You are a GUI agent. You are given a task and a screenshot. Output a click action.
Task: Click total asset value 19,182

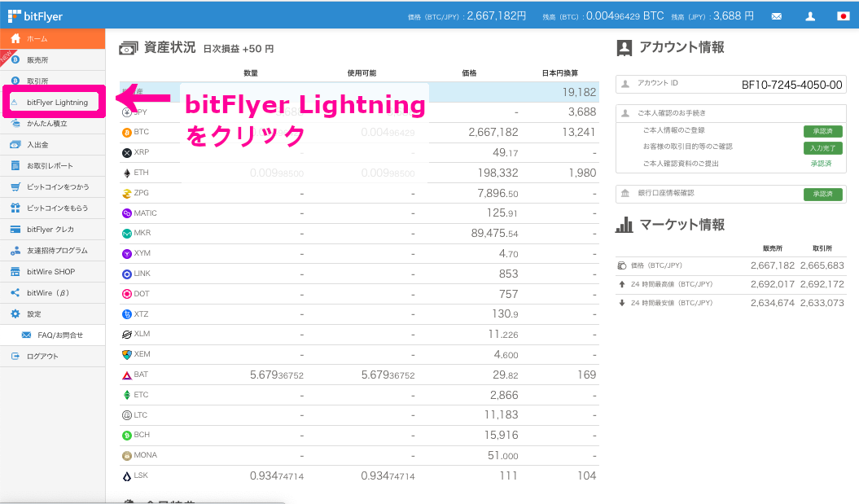579,92
